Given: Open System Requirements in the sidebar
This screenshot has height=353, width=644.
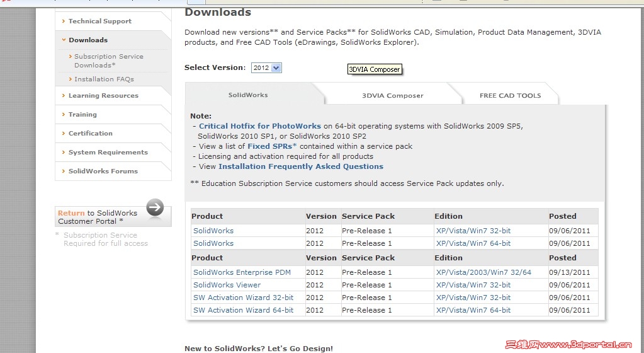Looking at the screenshot, I should pyautogui.click(x=108, y=152).
